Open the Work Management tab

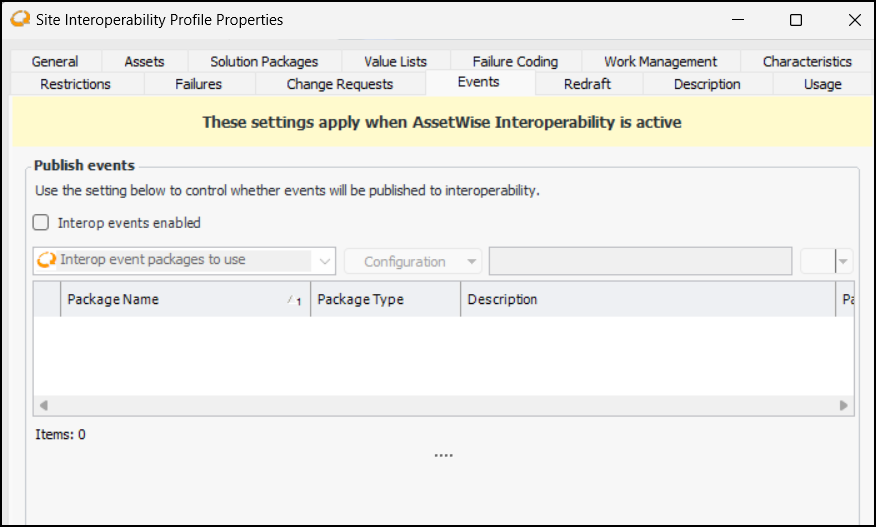click(660, 61)
